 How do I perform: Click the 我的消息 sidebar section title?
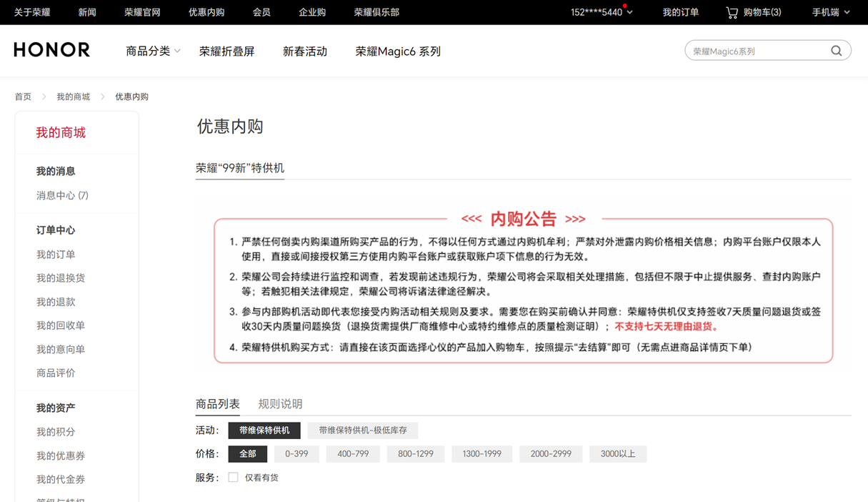[56, 171]
